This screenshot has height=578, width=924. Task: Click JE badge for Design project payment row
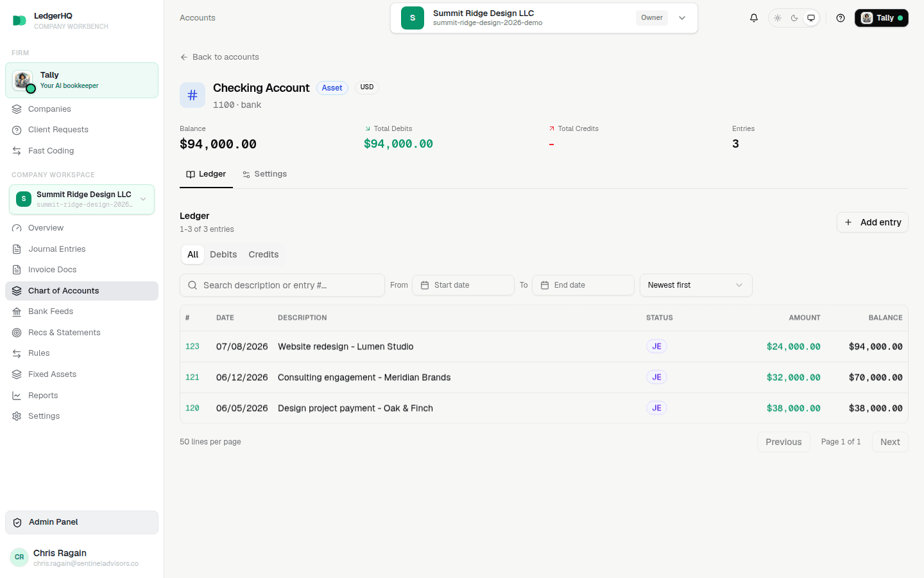(656, 408)
